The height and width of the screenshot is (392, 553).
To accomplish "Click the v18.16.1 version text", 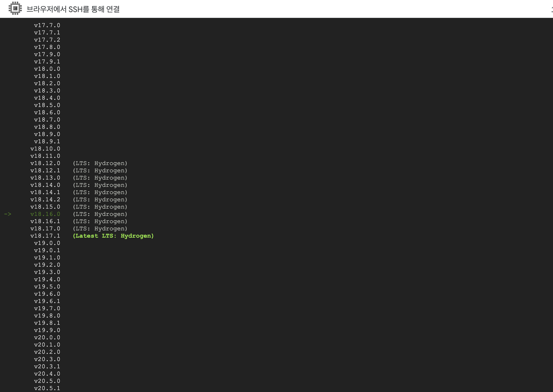I will [45, 221].
